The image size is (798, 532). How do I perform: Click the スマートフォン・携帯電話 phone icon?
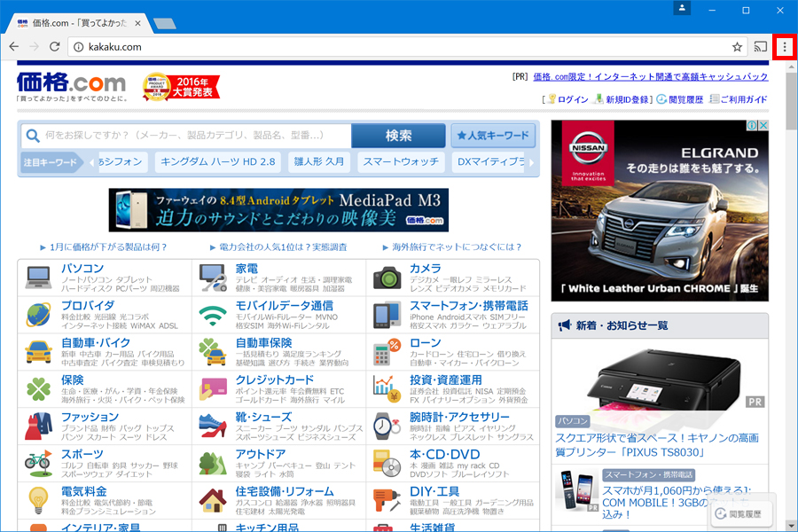[387, 315]
